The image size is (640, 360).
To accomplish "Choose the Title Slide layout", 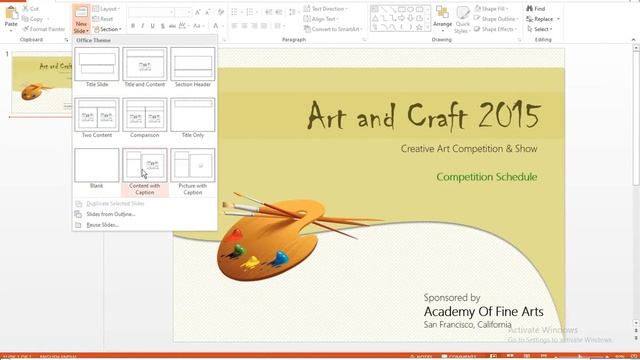I will click(97, 67).
